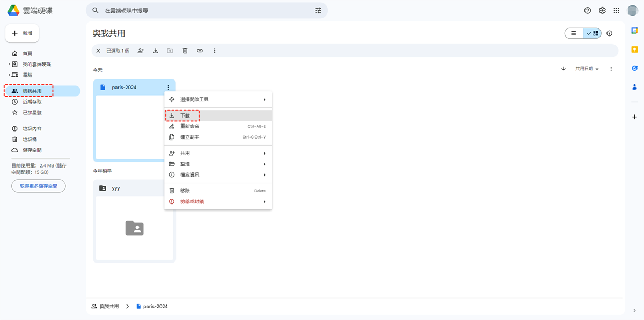This screenshot has height=320, width=644.
Task: Expand 共用 submenu in context menu
Action: click(x=218, y=153)
